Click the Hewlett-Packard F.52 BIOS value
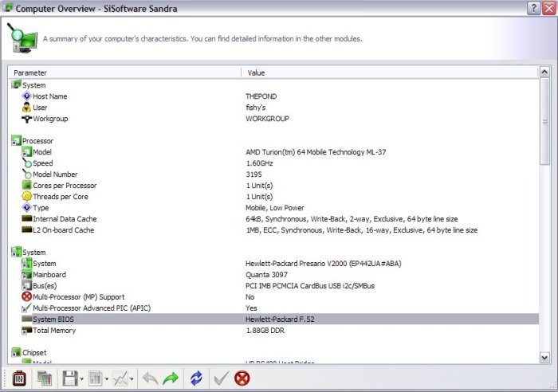Viewport: 558px width, 392px height. (280, 319)
